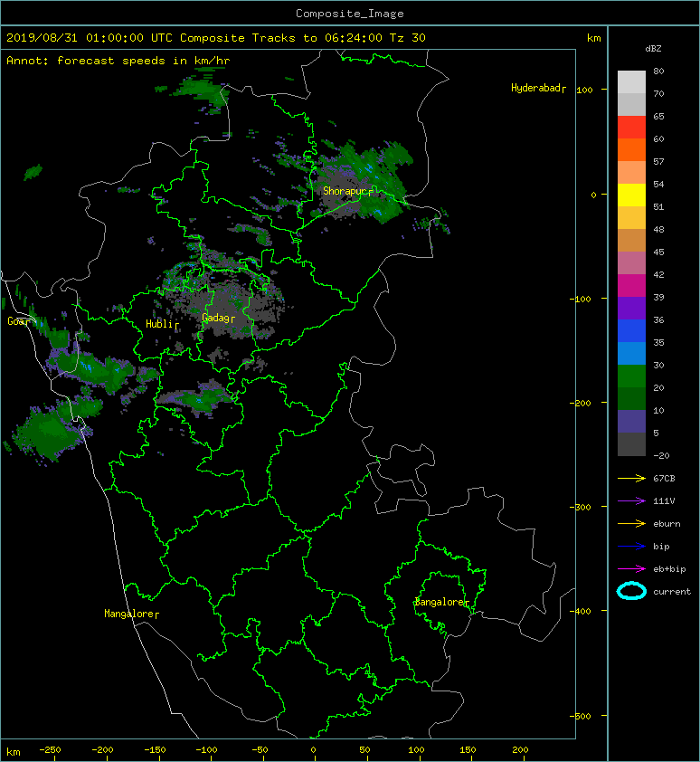Screen dimensions: 700x762
Task: Click the bip blue arrow legend icon
Action: (631, 547)
